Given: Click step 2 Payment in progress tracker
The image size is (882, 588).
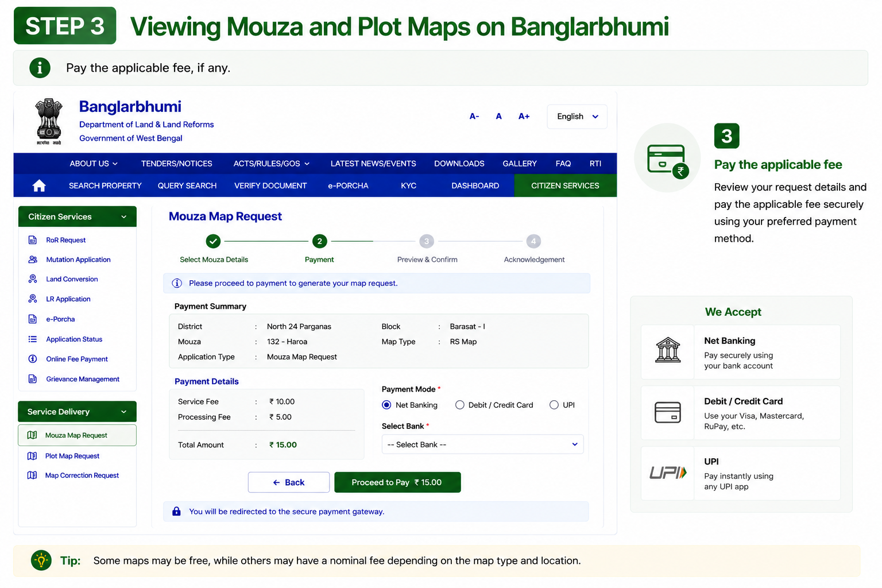Looking at the screenshot, I should tap(320, 241).
